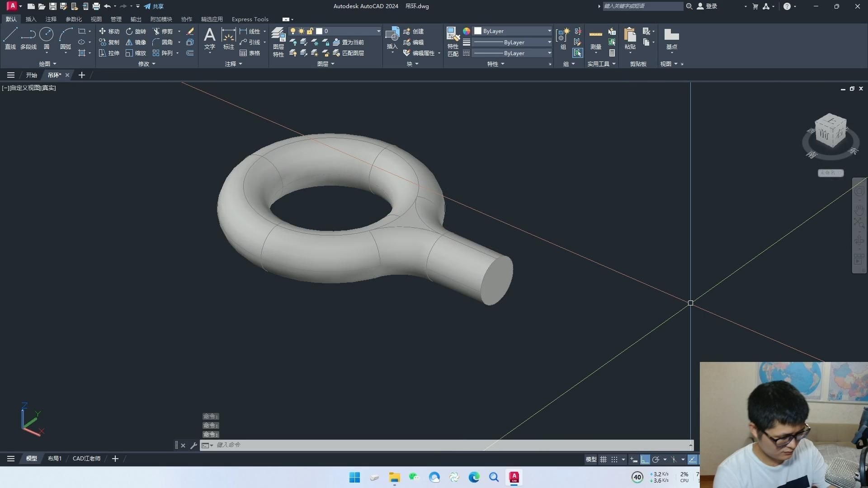Toggle Ortho mode in status bar
Viewport: 868px width, 488px height.
[645, 460]
